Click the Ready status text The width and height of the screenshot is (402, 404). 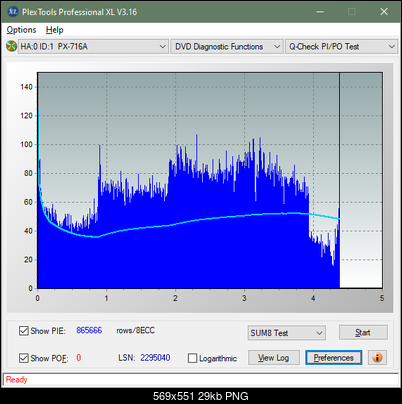16,380
